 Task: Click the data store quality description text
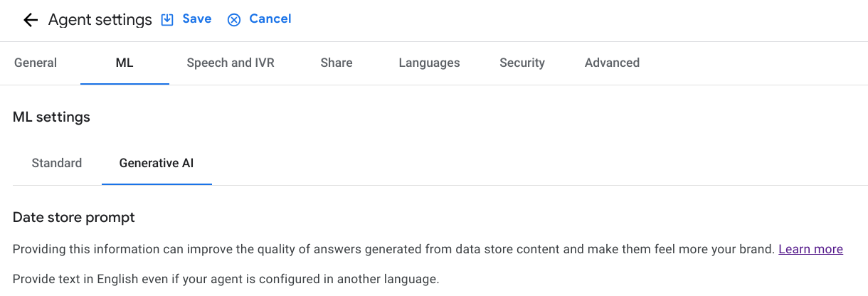point(393,249)
